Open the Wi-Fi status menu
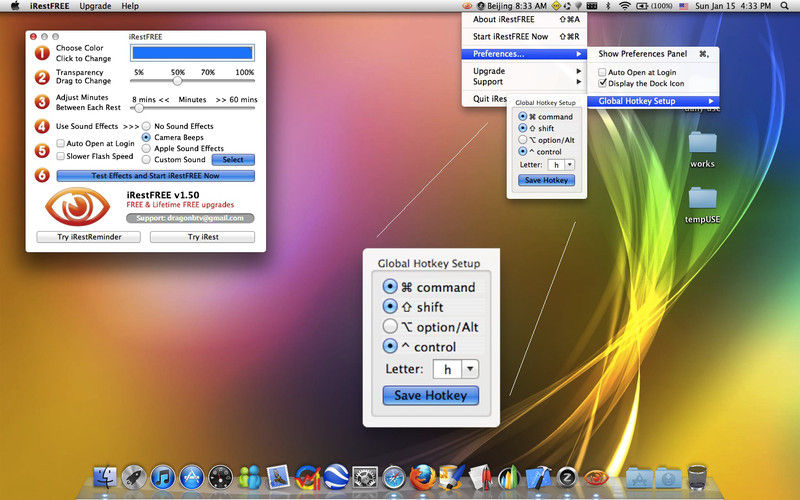The width and height of the screenshot is (800, 500). click(624, 6)
